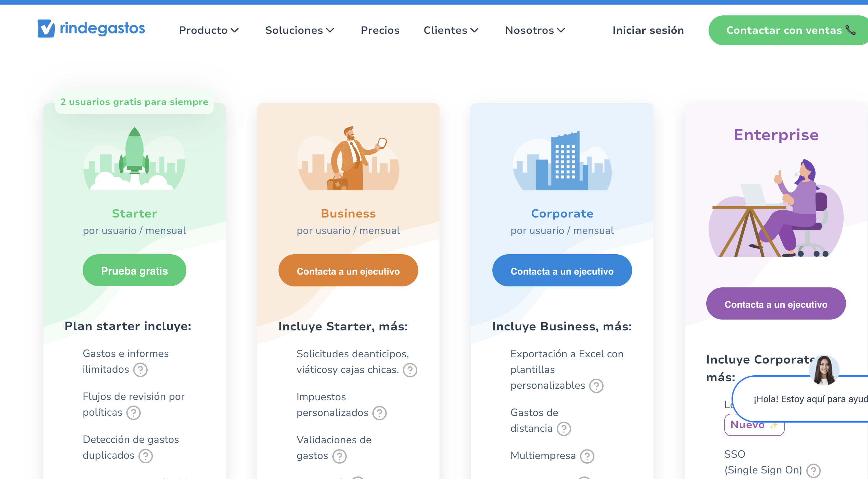Expand the Soluciones dropdown menu

coord(299,30)
